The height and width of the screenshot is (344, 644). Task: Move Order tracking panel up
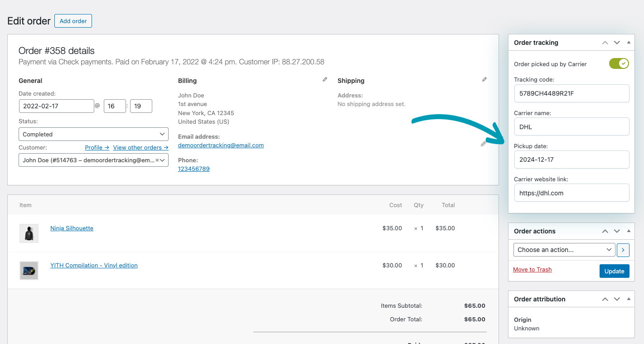coord(605,43)
